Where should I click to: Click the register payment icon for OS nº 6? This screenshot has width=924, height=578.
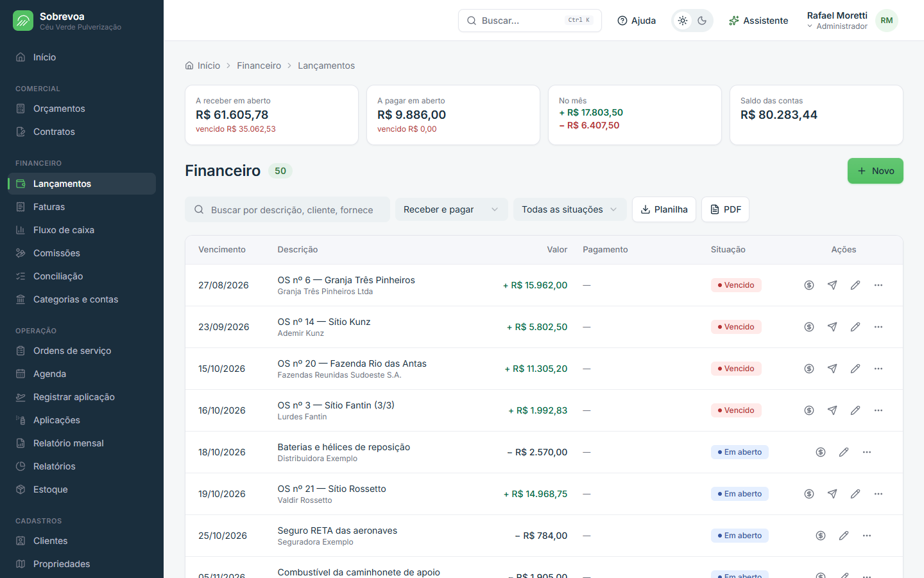(x=809, y=285)
